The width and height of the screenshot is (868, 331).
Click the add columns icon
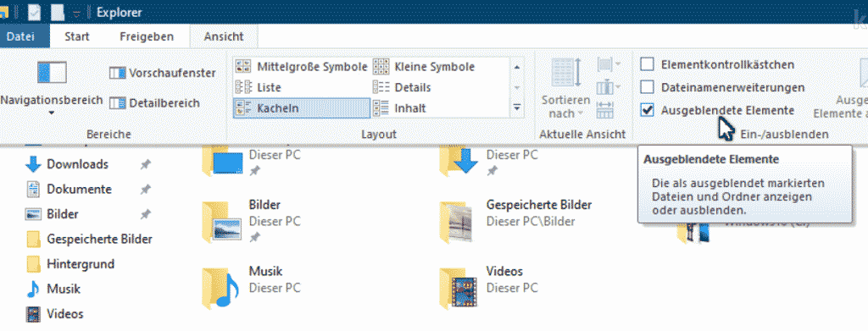tap(605, 87)
